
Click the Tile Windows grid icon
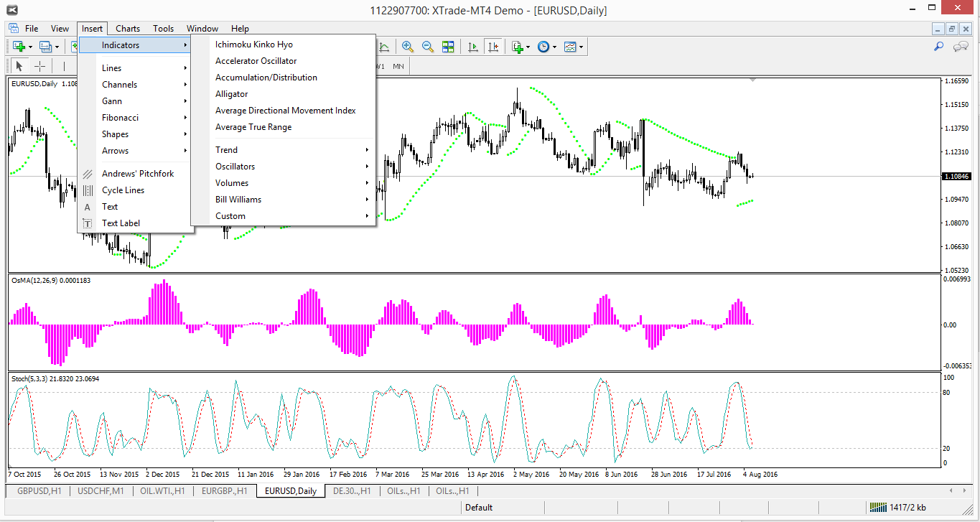click(448, 47)
